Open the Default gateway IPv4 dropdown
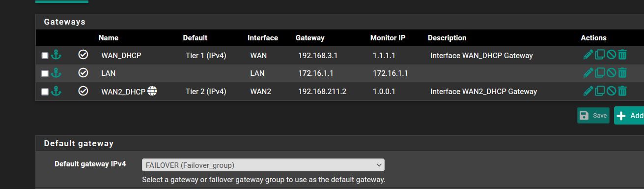The image size is (644, 189). tap(263, 165)
